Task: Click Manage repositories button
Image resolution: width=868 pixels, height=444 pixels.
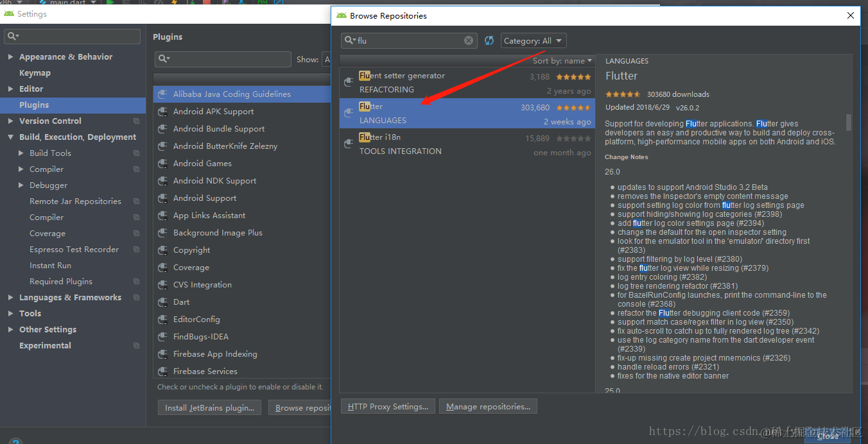Action: (x=488, y=406)
